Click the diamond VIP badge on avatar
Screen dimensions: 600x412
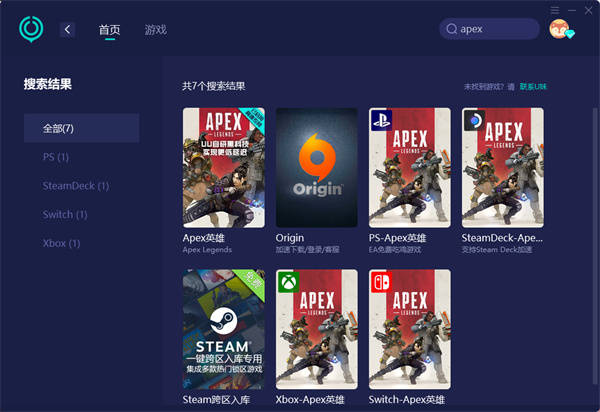pos(570,34)
